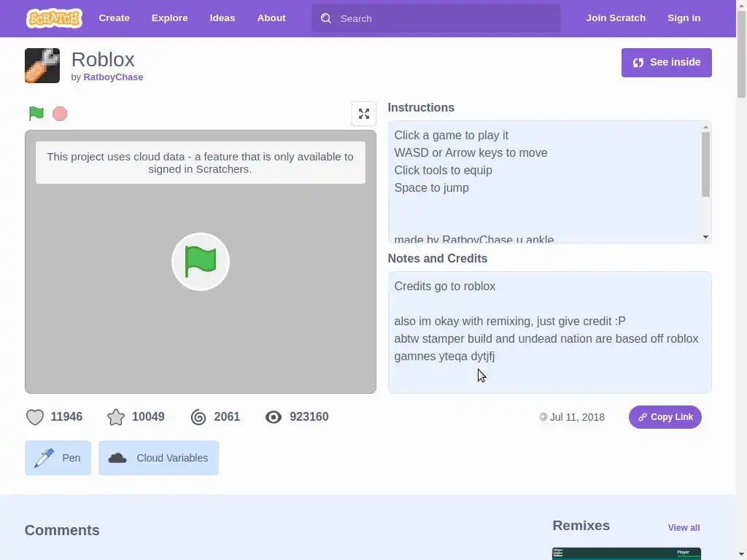The image size is (747, 560).
Task: Click the views eye icon
Action: tap(274, 417)
